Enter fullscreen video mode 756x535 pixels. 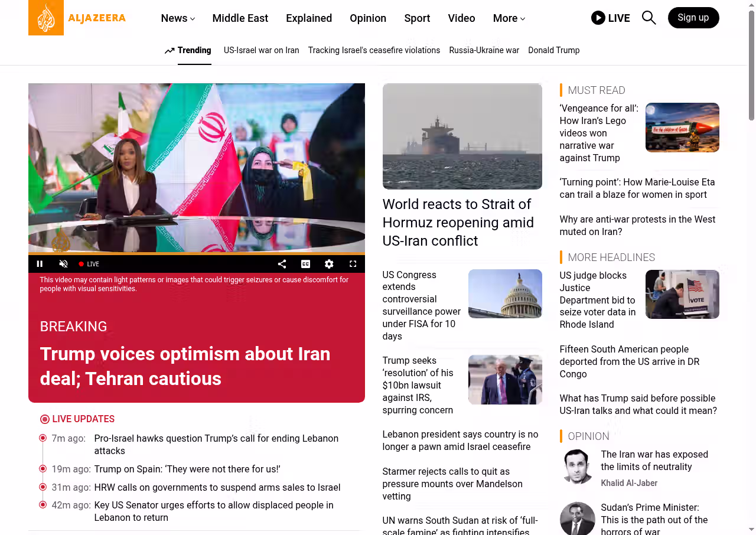353,264
